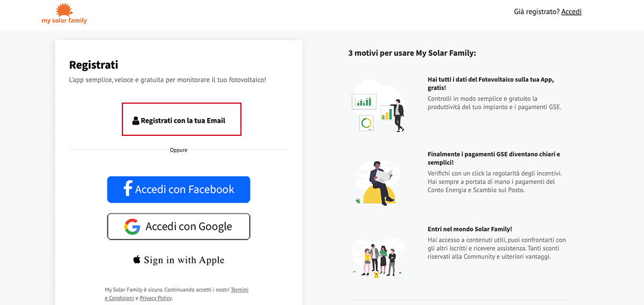
Task: Click the charts and man illustration
Action: pos(378,106)
